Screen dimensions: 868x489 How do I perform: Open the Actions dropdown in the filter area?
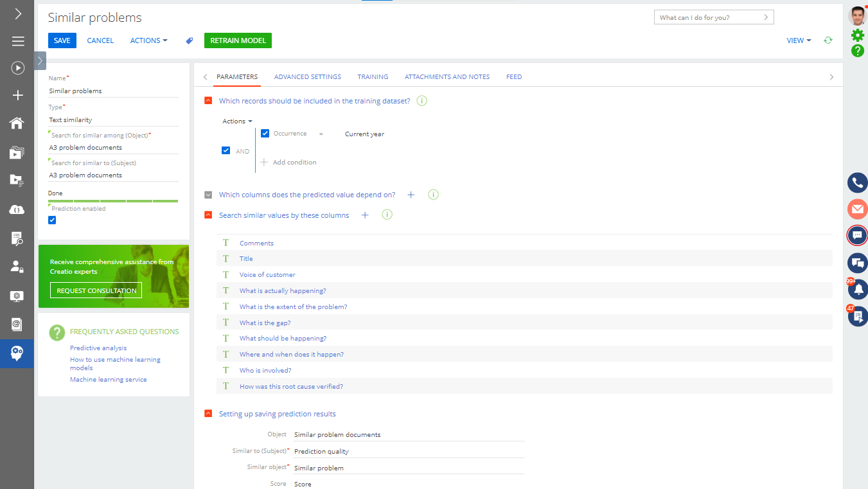(237, 121)
